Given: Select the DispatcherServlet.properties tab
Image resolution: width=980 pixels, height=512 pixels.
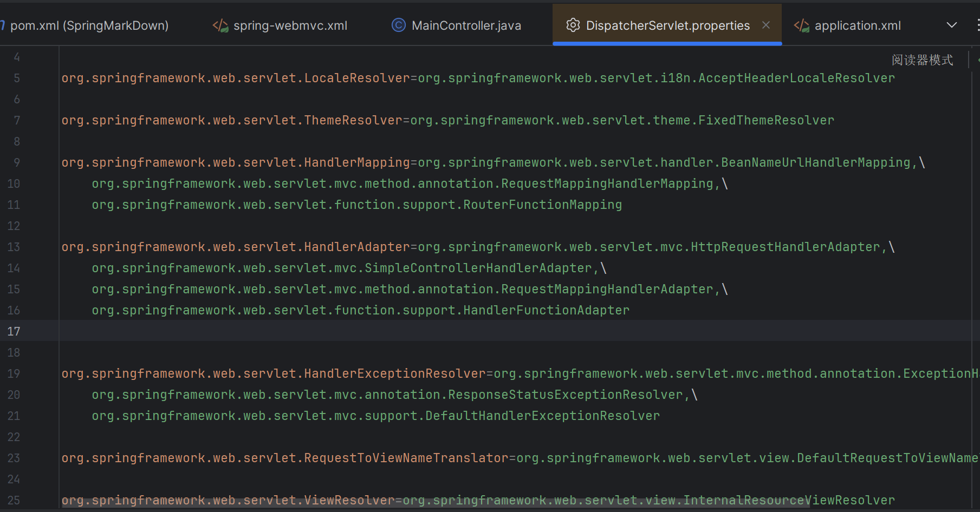Looking at the screenshot, I should 667,25.
